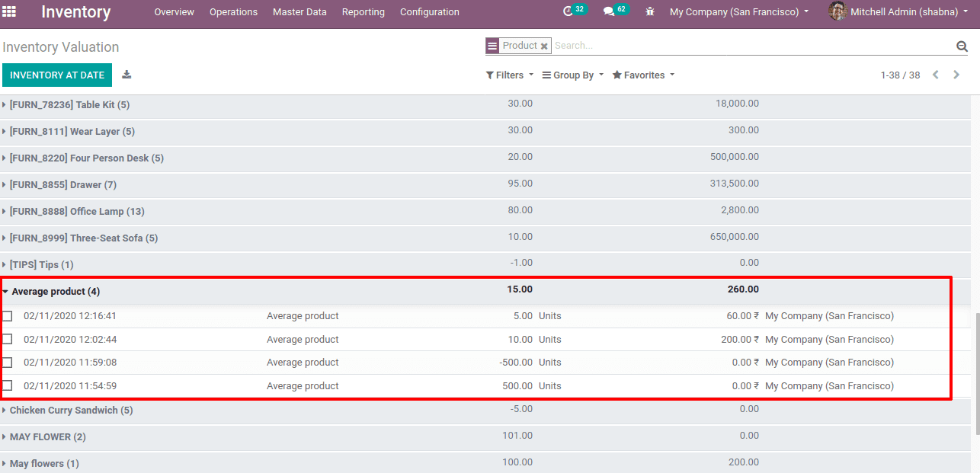Open the Filters dropdown
The height and width of the screenshot is (473, 980).
click(510, 75)
